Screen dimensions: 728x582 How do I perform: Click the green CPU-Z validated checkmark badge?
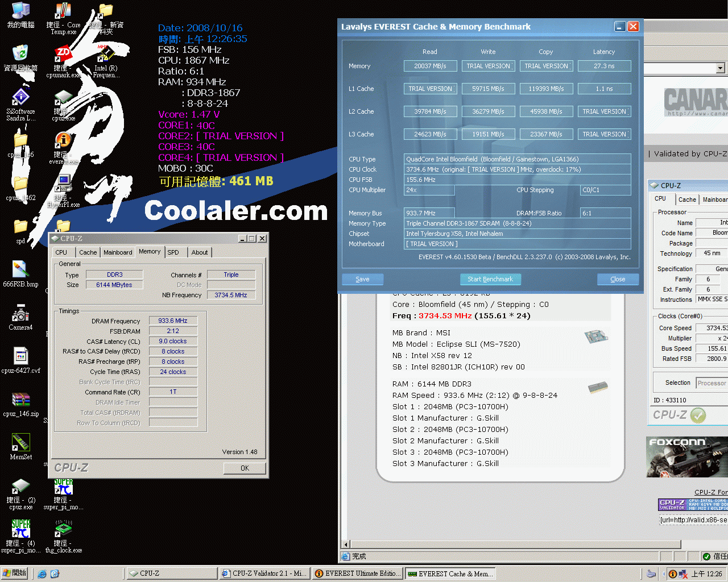(698, 415)
